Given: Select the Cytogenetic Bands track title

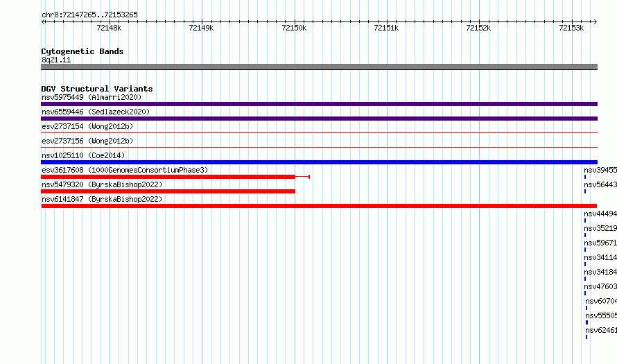Looking at the screenshot, I should 82,51.
